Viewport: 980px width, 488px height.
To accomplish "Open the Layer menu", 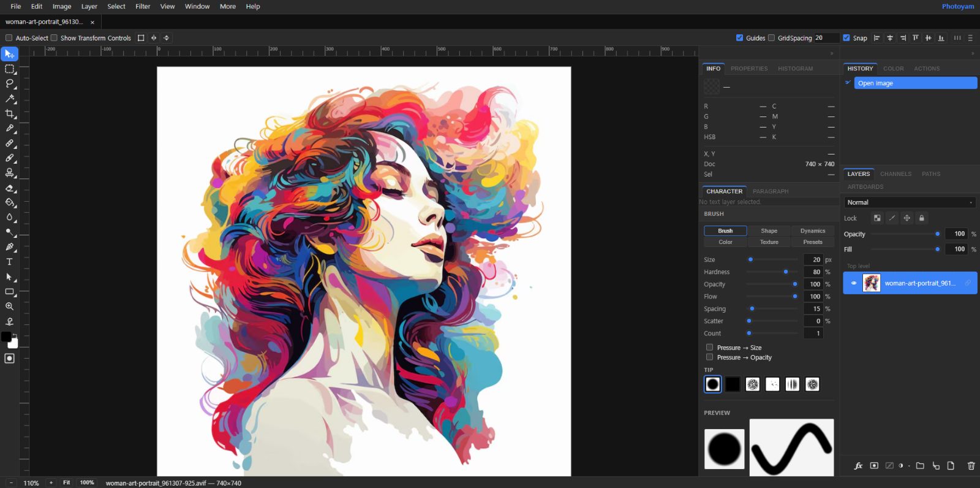I will click(x=89, y=7).
